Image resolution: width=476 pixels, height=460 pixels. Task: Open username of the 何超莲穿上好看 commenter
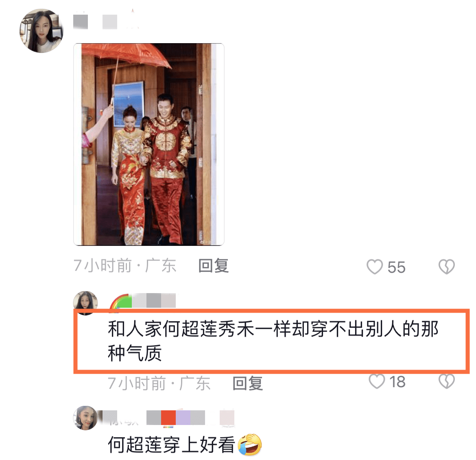(168, 418)
